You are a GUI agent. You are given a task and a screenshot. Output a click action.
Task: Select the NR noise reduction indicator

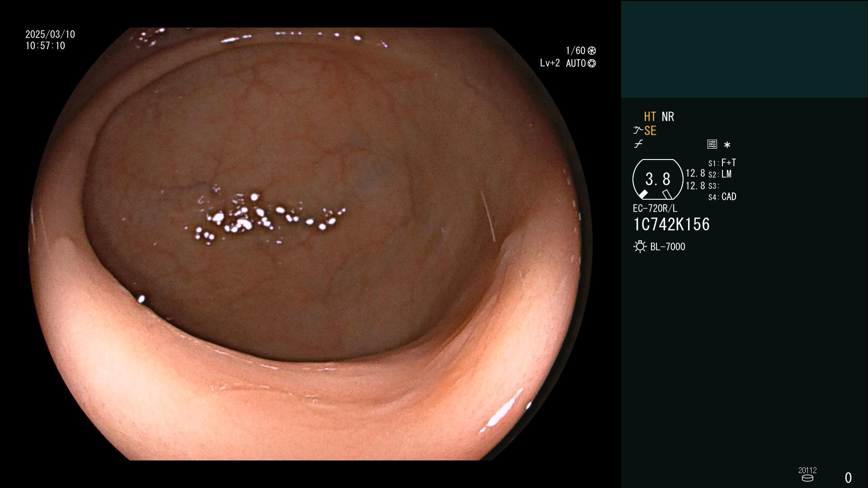click(x=668, y=117)
